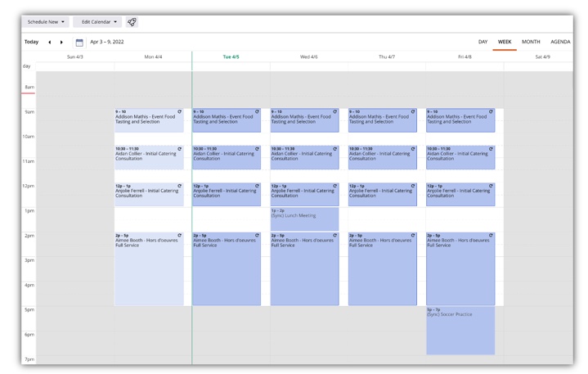Open Wednesday Aimee Booth 2p-5p appointment
This screenshot has height=374, width=588.
[x=304, y=268]
